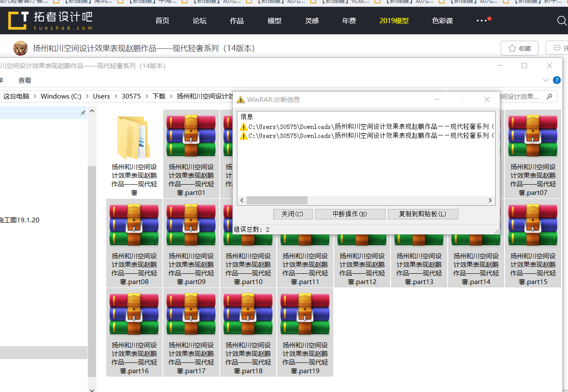Viewport: 568px width, 392px height.
Task: Click Windows (C:) breadcrumb segment
Action: [x=61, y=96]
